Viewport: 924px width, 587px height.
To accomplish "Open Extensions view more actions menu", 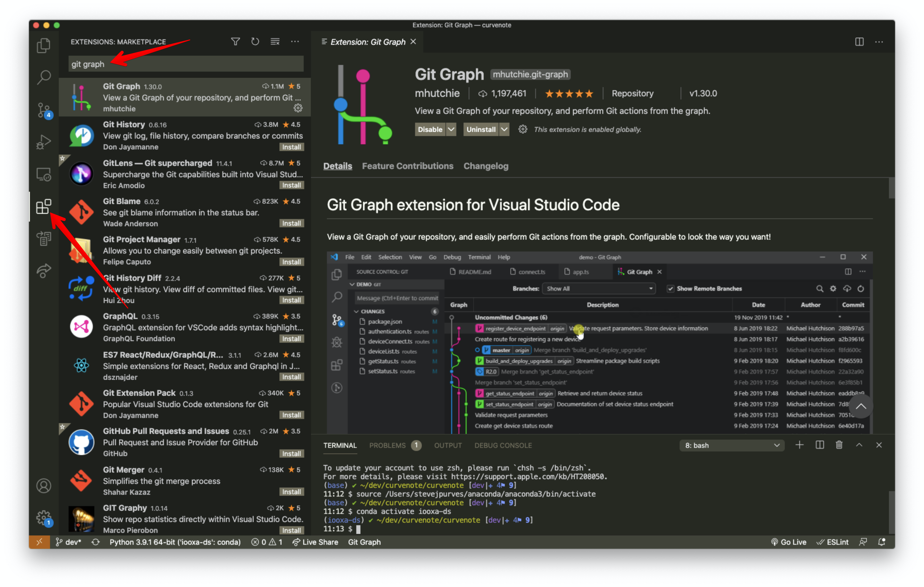I will point(295,41).
